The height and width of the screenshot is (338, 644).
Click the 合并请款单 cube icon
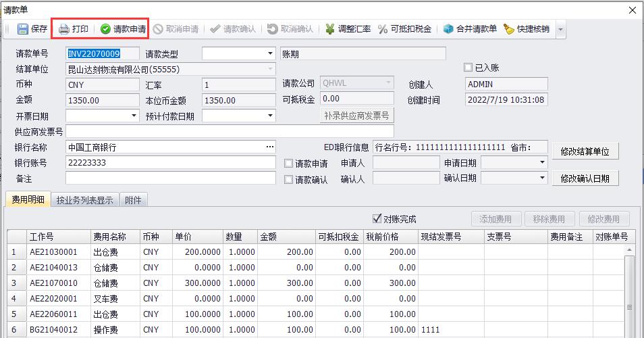(448, 29)
